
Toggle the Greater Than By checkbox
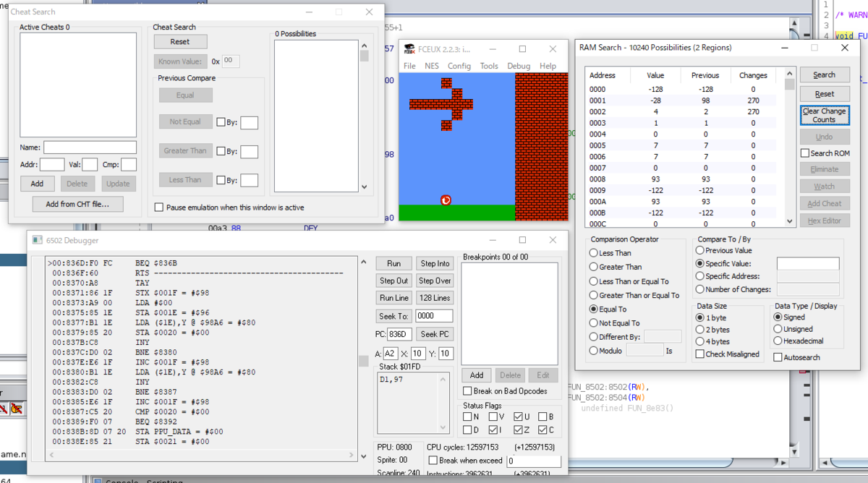click(221, 151)
